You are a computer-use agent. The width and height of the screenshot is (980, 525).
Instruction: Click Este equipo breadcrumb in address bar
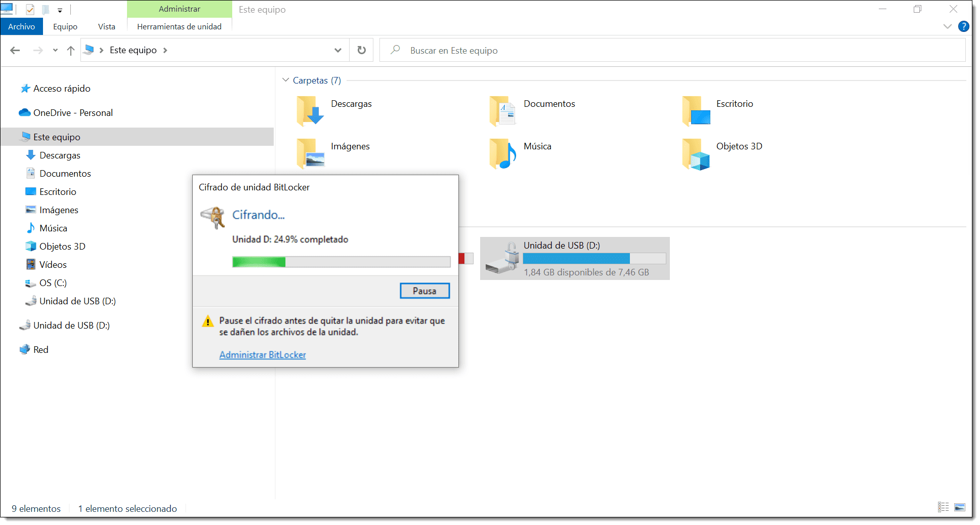click(133, 50)
